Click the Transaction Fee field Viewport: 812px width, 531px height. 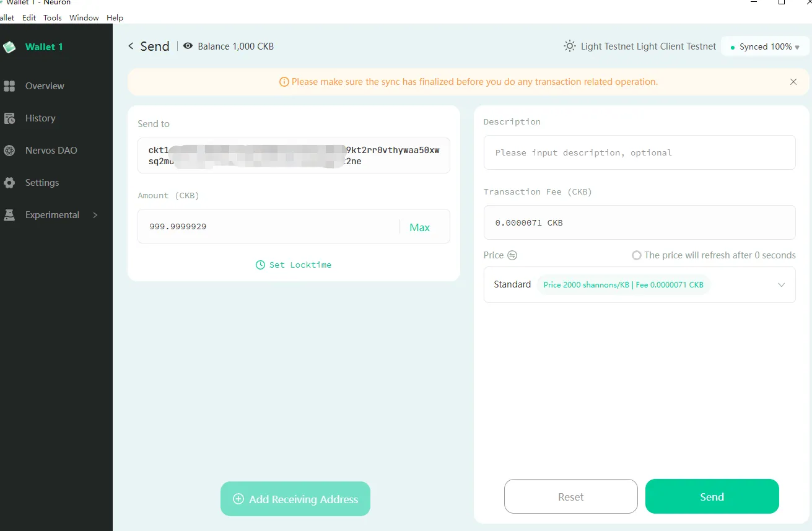639,222
